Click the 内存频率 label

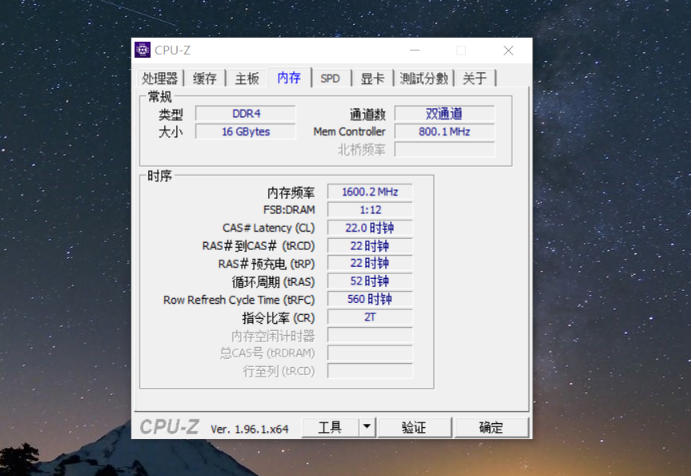(x=291, y=193)
